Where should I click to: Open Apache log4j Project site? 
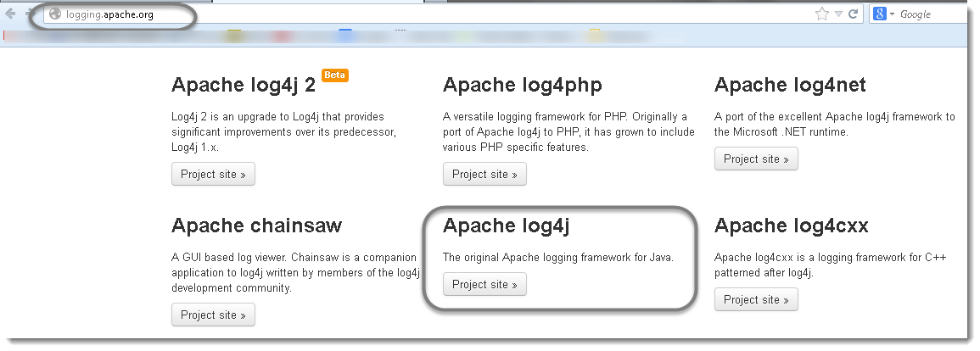tap(484, 284)
